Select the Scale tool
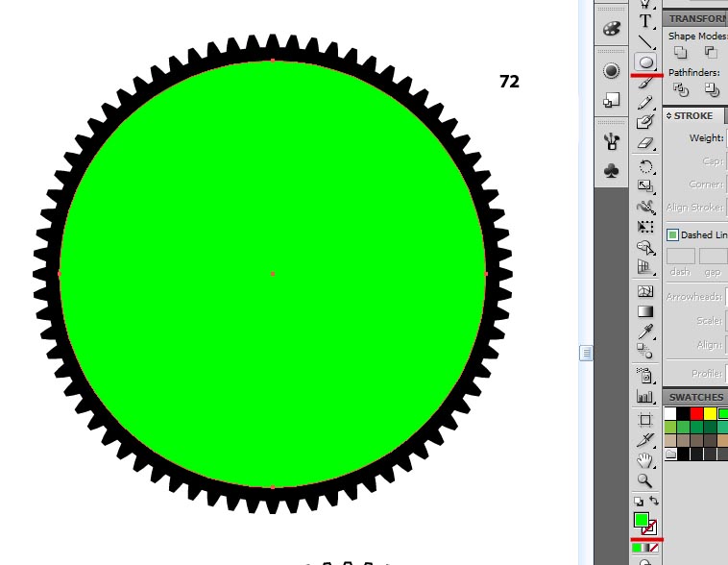This screenshot has height=565, width=728. [x=644, y=185]
